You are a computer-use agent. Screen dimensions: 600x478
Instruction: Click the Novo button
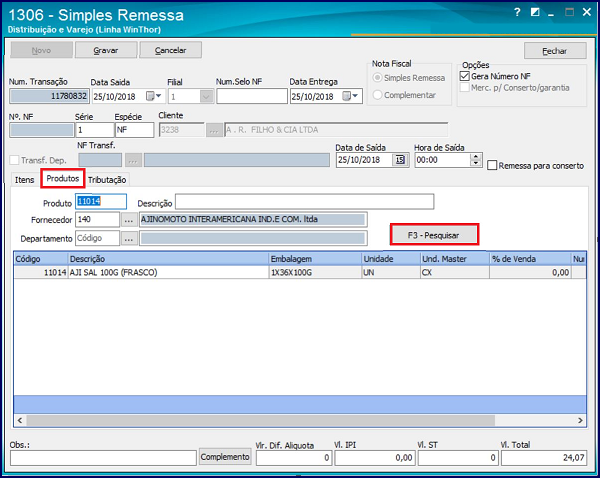tap(41, 50)
